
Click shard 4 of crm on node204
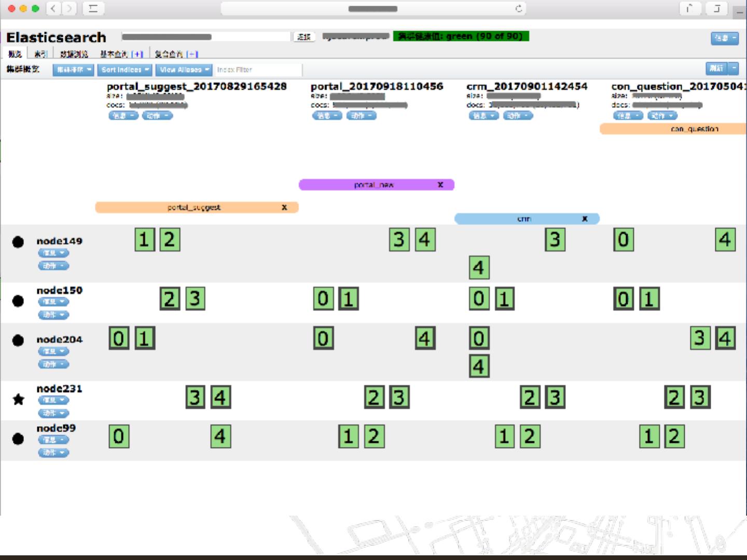(479, 366)
